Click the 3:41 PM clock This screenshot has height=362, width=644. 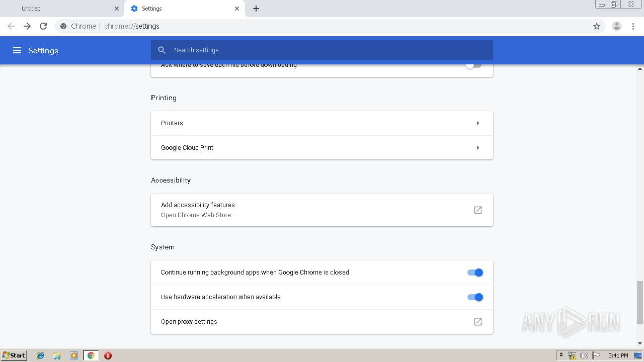point(618,355)
